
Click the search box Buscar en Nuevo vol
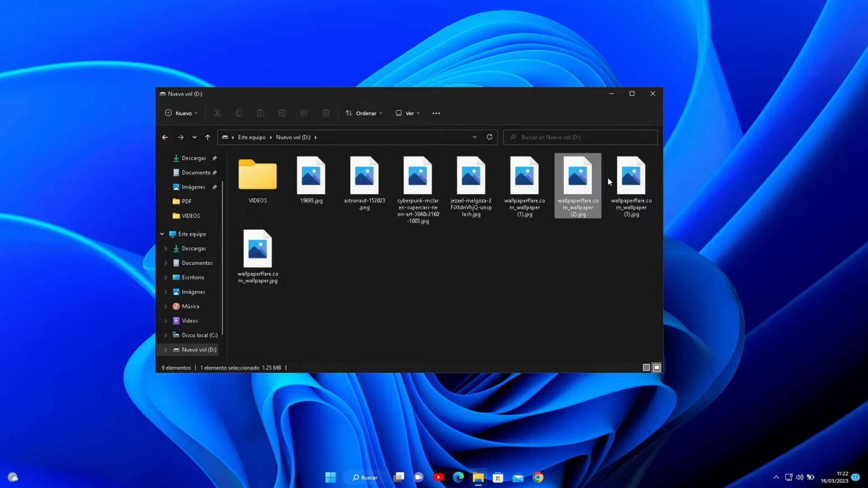[x=580, y=137]
